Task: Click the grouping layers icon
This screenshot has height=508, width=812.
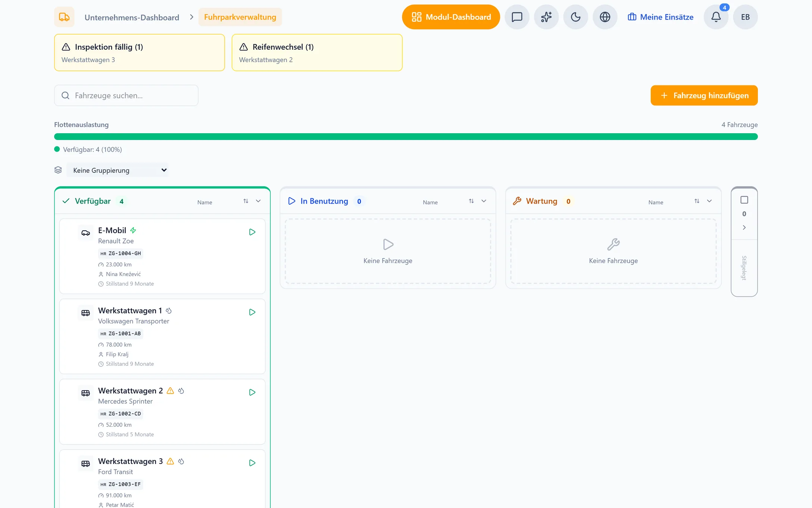Action: 58,170
